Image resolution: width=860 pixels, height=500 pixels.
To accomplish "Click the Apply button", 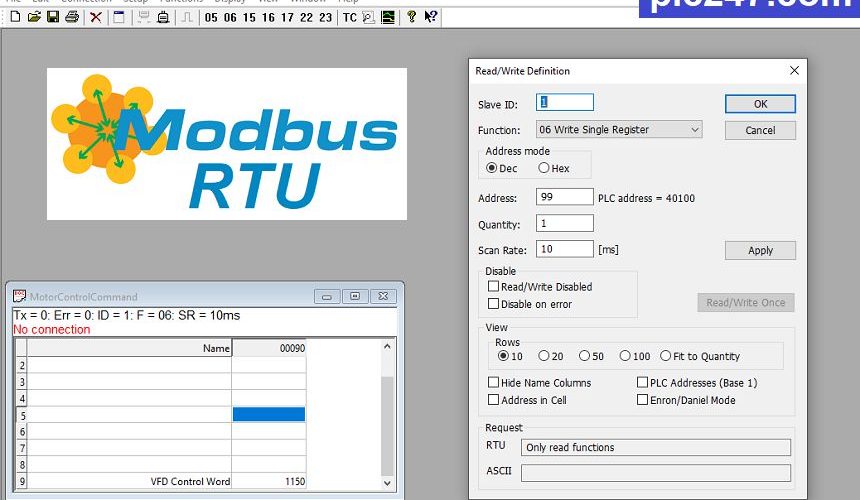I will point(760,250).
